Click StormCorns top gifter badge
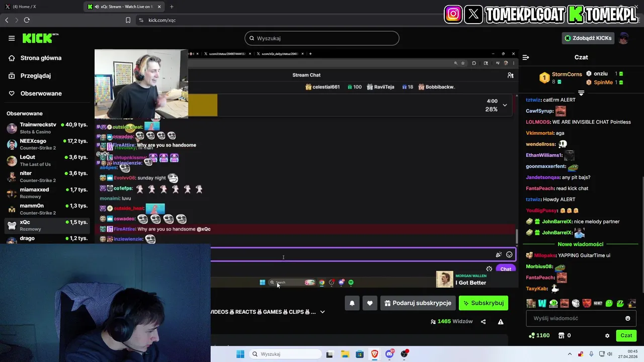The width and height of the screenshot is (644, 362). pos(560,77)
